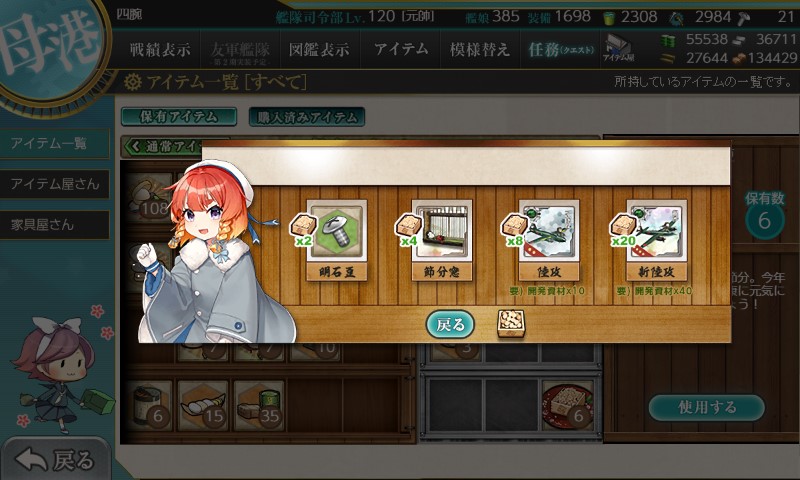Switch to 購入済みアイテム tab
Image resolution: width=800 pixels, height=480 pixels.
click(x=307, y=117)
